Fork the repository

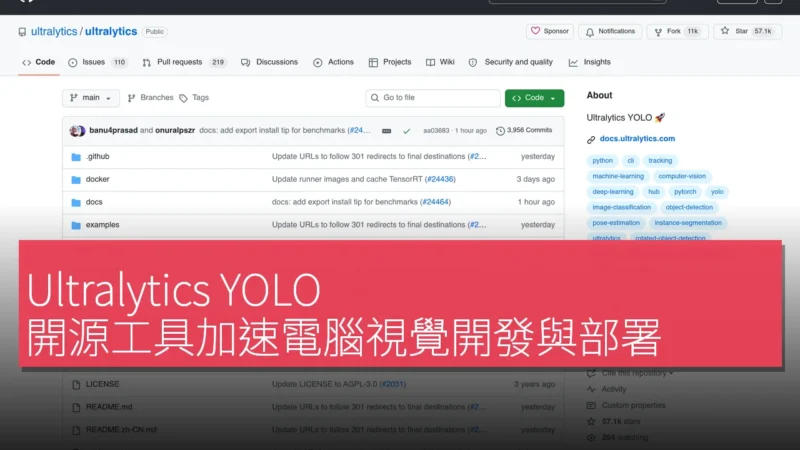(677, 32)
